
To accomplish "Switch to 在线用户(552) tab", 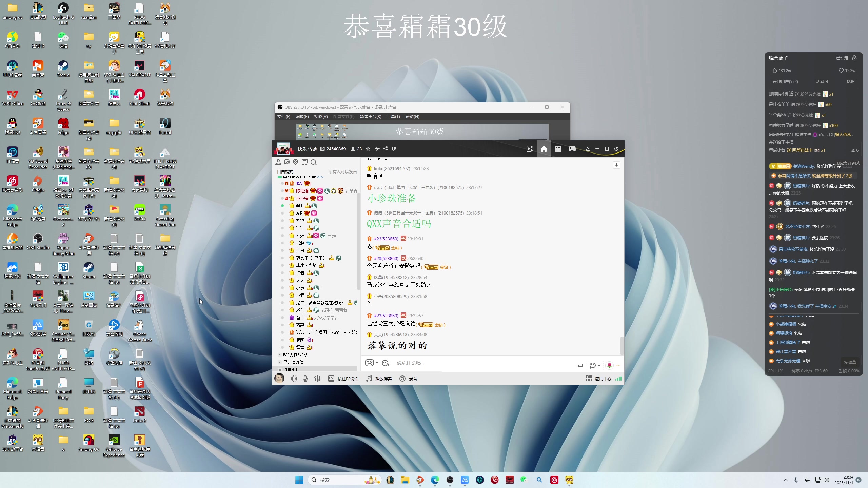I will point(785,82).
